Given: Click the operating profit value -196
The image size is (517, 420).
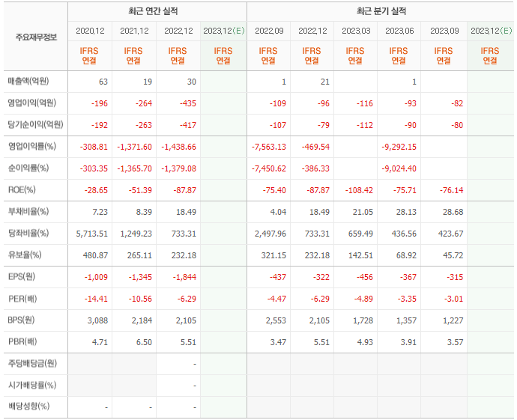Looking at the screenshot, I should (100, 103).
